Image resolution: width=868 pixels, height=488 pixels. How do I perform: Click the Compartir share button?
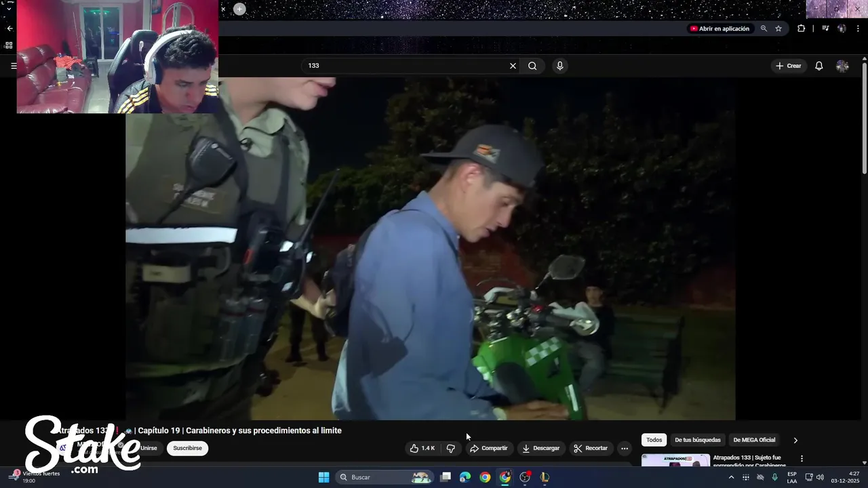488,448
